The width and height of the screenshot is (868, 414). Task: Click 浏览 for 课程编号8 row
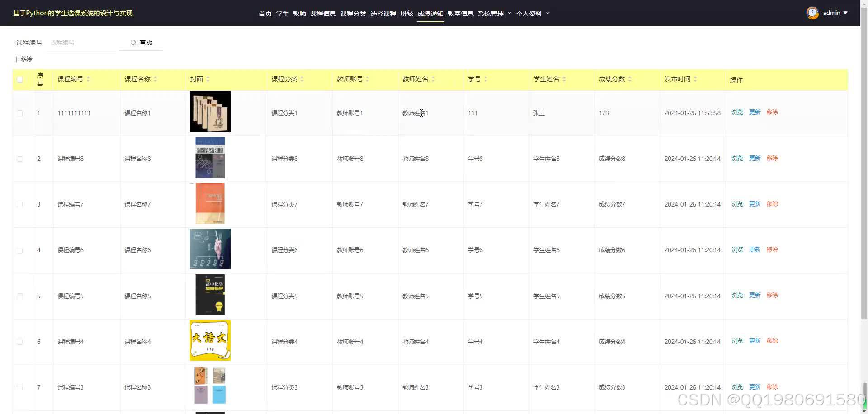737,158
